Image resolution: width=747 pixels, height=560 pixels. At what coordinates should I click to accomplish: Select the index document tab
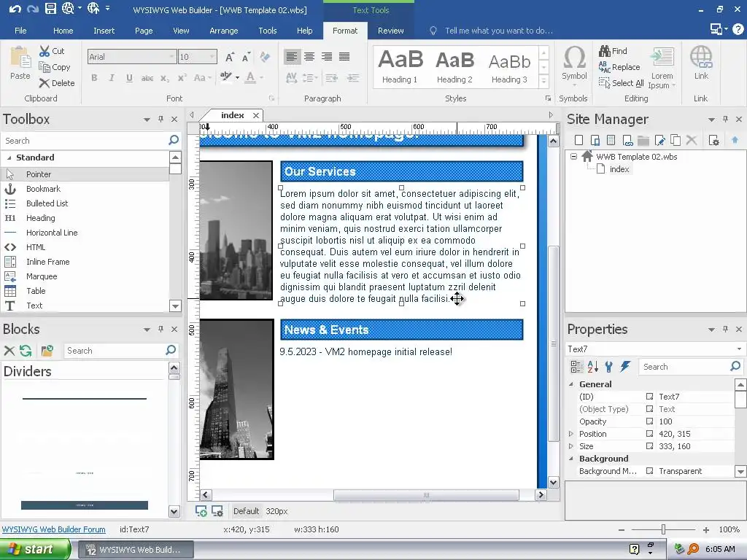(232, 115)
